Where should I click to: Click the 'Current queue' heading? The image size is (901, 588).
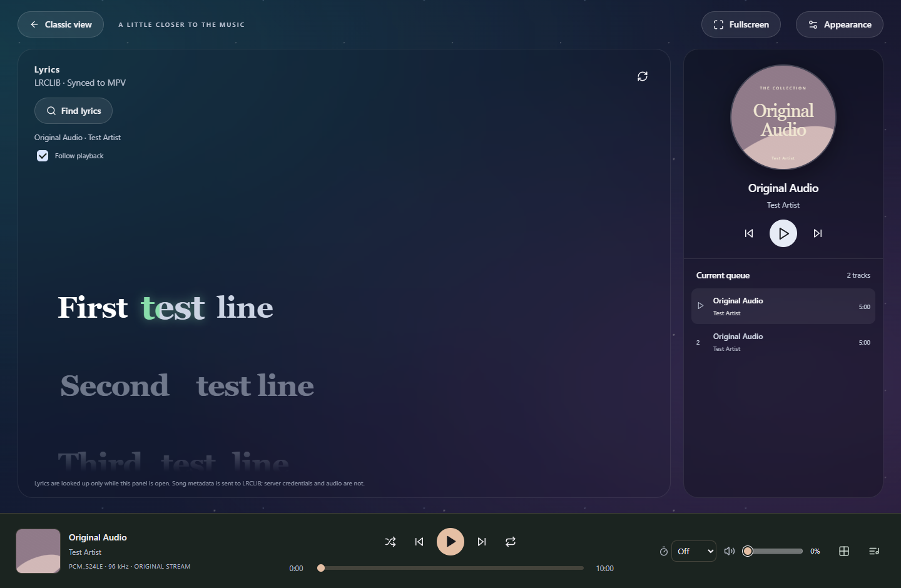click(723, 275)
